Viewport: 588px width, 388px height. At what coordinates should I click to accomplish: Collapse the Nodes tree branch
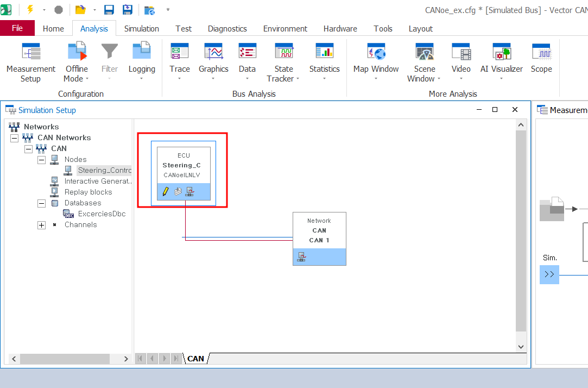[42, 160]
